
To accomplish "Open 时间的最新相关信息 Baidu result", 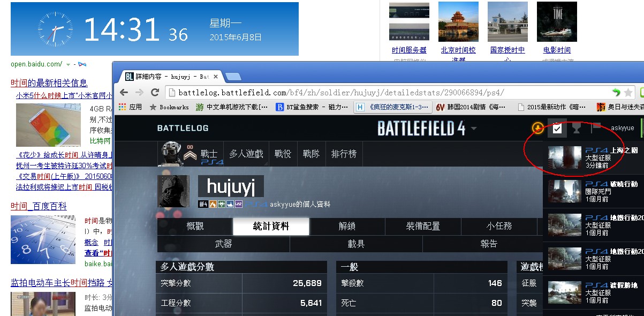I will 49,83.
